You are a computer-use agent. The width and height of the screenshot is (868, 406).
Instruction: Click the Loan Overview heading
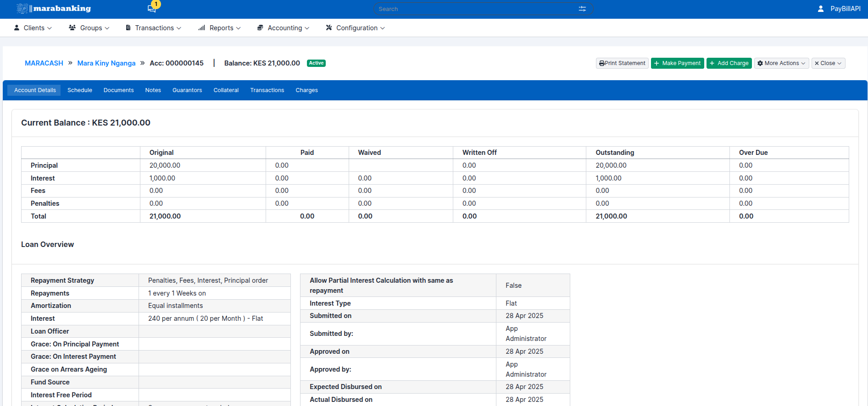click(47, 245)
